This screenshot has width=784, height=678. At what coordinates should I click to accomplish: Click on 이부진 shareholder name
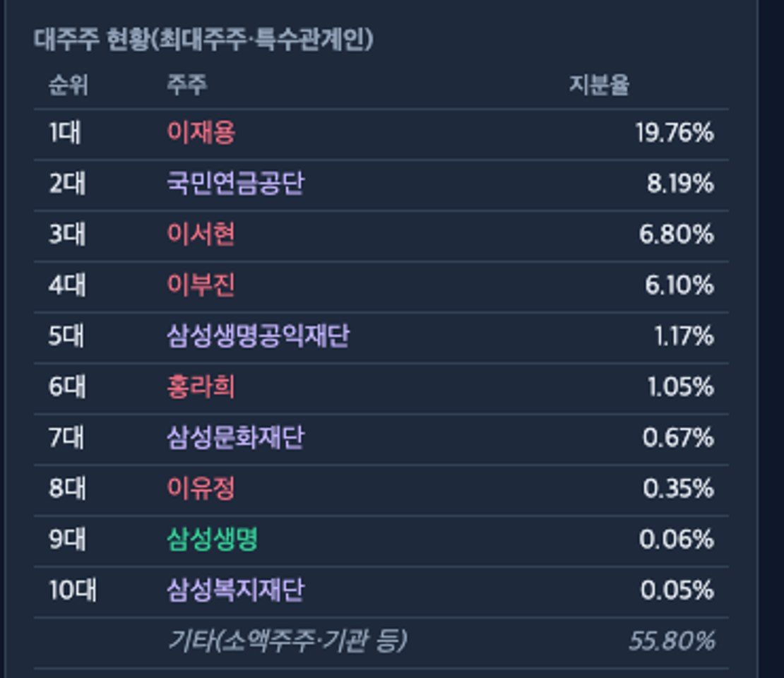201,285
